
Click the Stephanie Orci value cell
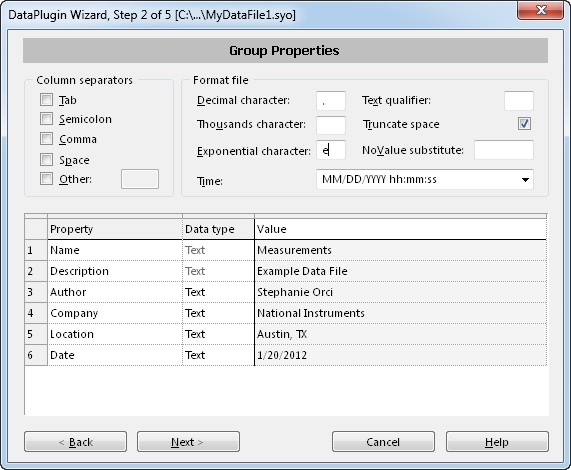tap(401, 292)
